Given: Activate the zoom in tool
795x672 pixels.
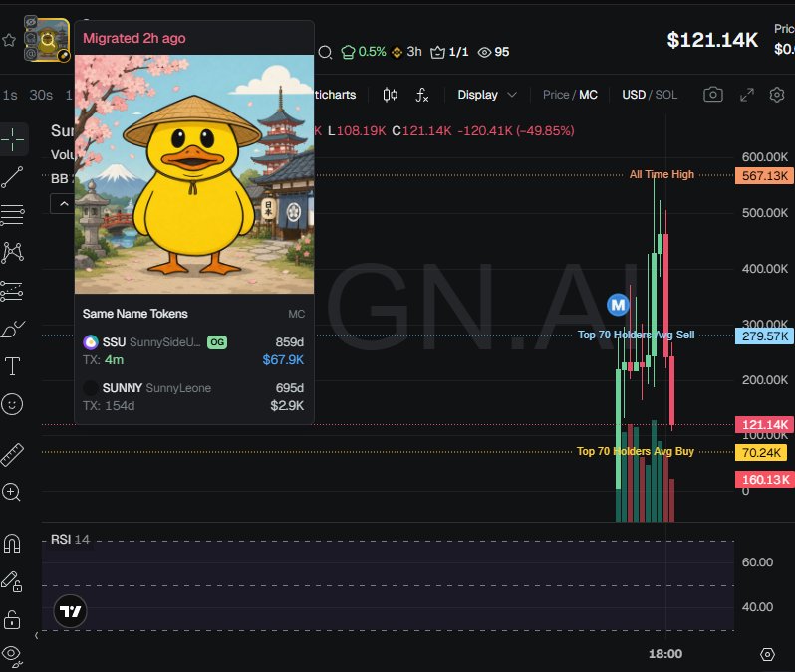Looking at the screenshot, I should tap(12, 492).
